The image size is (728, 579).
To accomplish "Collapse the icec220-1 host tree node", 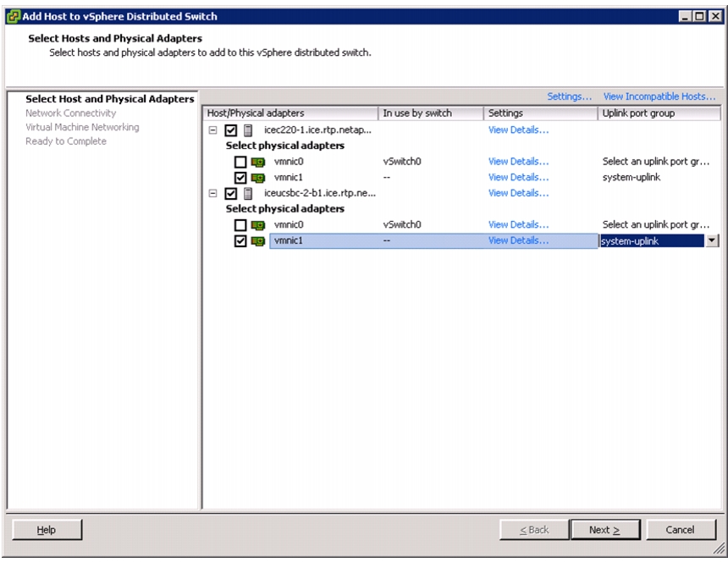I will [212, 130].
